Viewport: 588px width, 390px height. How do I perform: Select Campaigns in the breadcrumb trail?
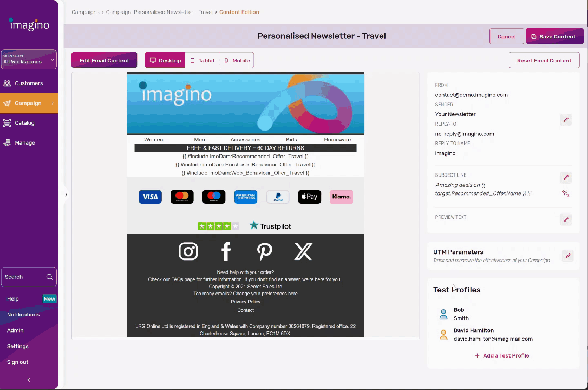pyautogui.click(x=85, y=11)
